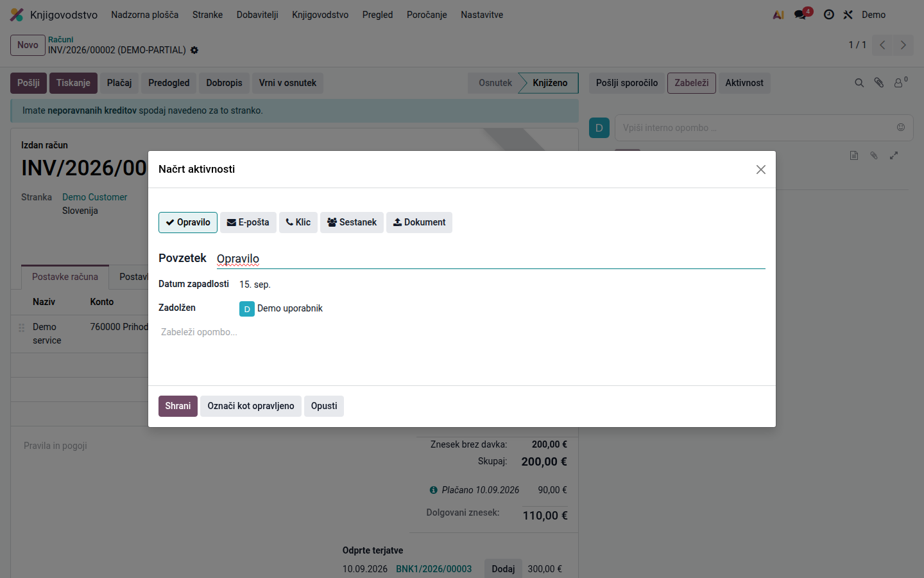
Task: Save the activity with Shrani
Action: click(178, 406)
